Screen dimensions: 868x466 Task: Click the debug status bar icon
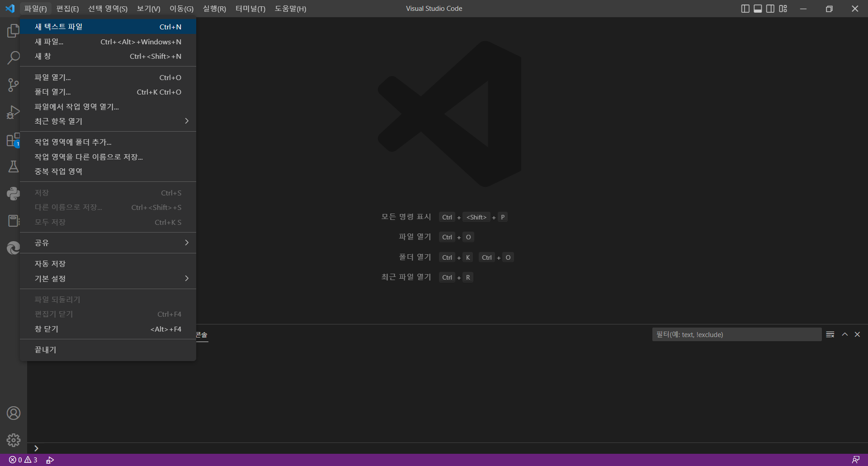(x=50, y=460)
